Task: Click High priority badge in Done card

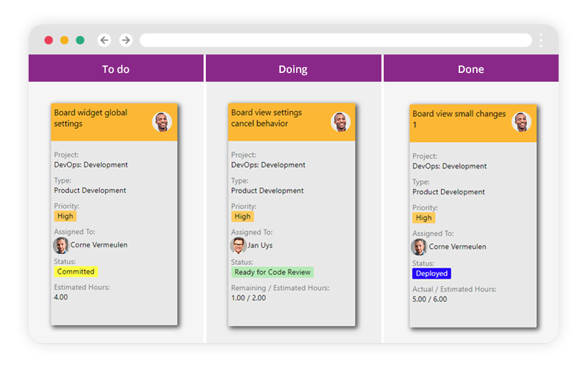Action: tap(424, 217)
